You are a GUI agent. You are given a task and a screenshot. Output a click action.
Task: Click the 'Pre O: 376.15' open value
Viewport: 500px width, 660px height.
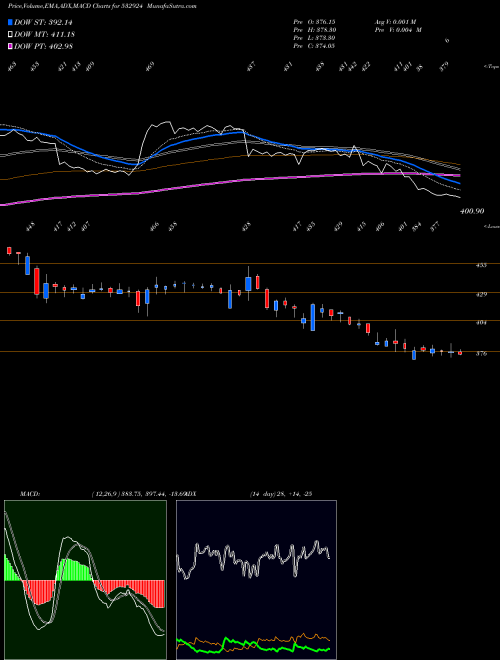[314, 21]
